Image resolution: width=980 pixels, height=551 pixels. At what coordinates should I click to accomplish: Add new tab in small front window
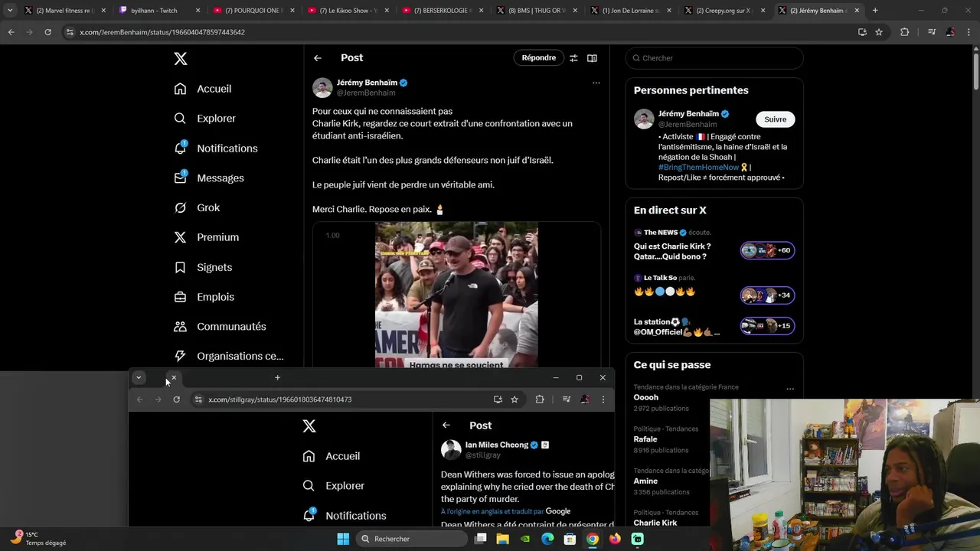tap(277, 377)
